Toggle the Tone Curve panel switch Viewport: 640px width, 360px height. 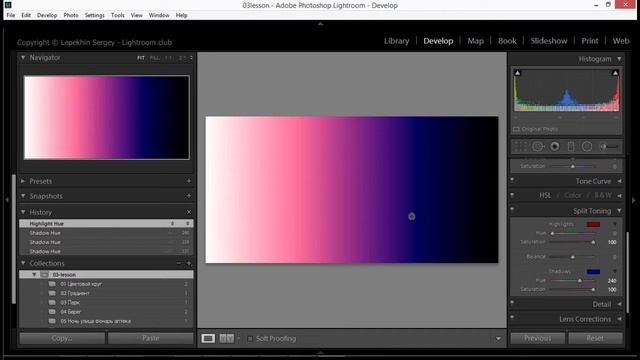click(512, 180)
